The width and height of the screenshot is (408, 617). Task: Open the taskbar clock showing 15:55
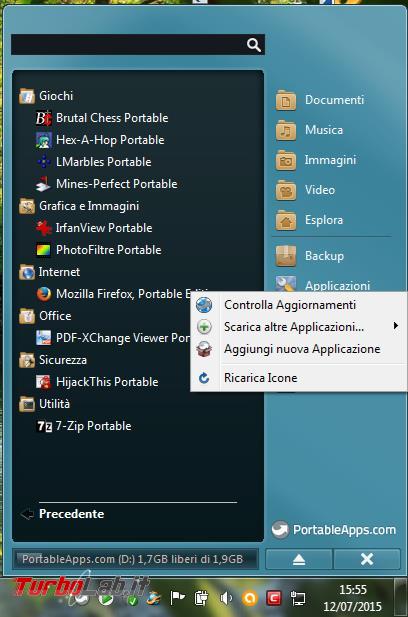click(353, 598)
